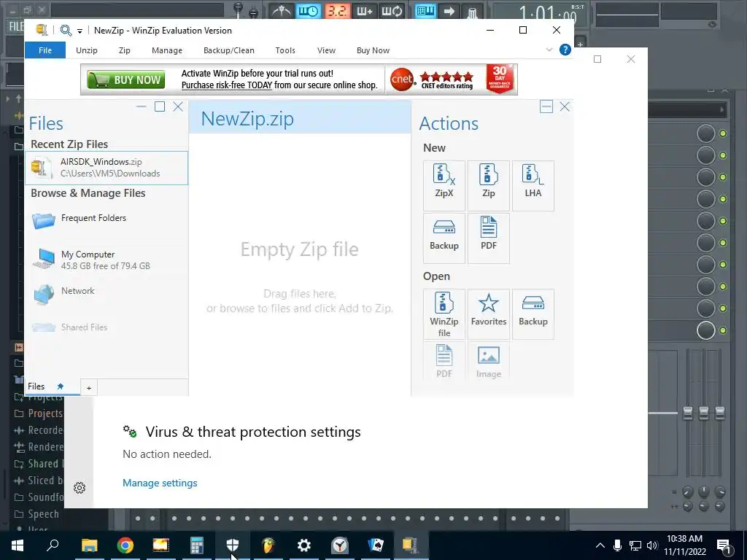
Task: Open the View ribbon tab
Action: pyautogui.click(x=326, y=50)
